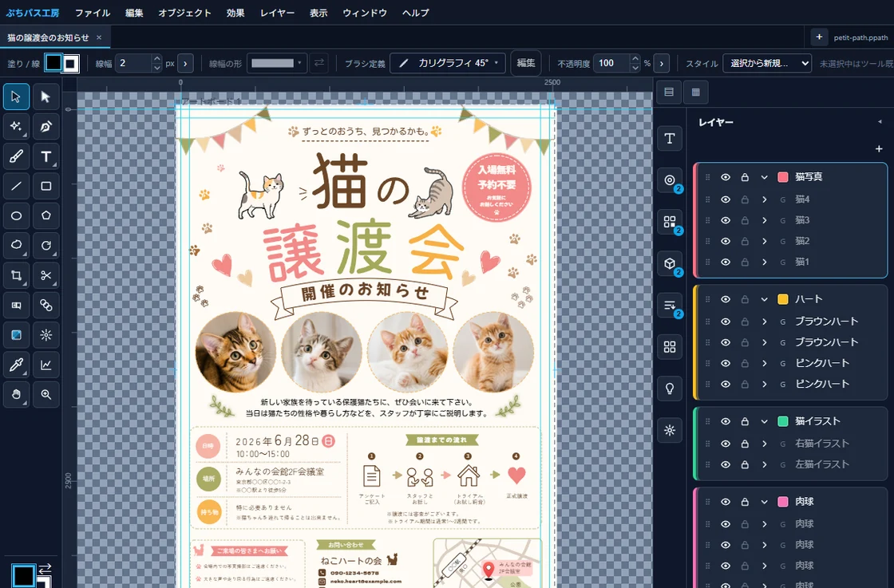Click the stroke color swatch in control bar

pos(71,63)
